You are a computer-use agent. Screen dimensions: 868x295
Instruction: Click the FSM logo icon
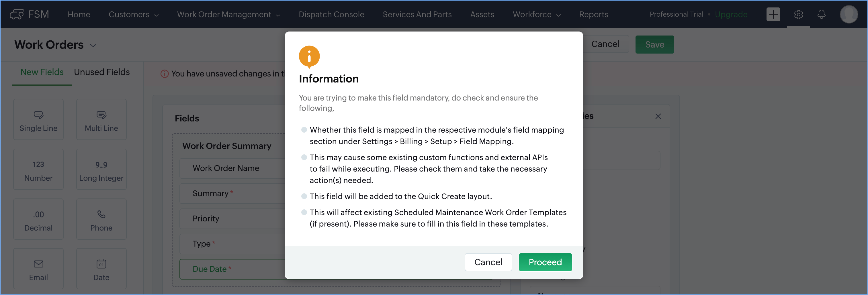click(x=17, y=14)
